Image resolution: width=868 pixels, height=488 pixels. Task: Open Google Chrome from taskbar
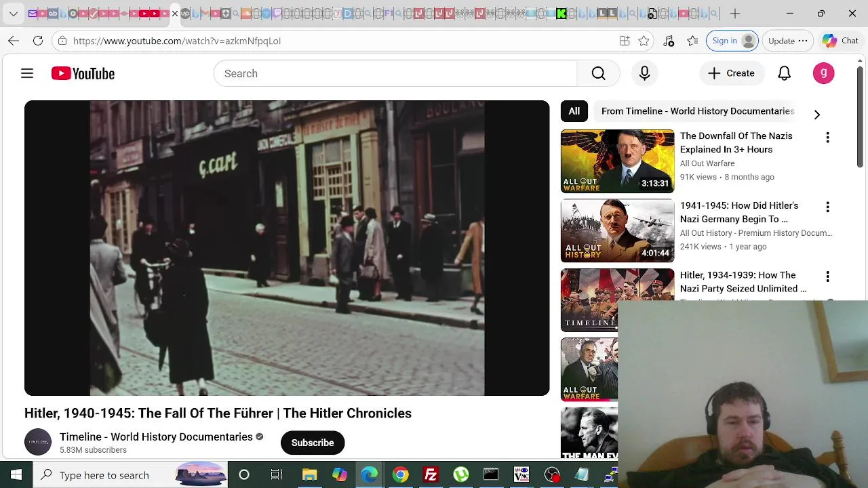[x=401, y=475]
